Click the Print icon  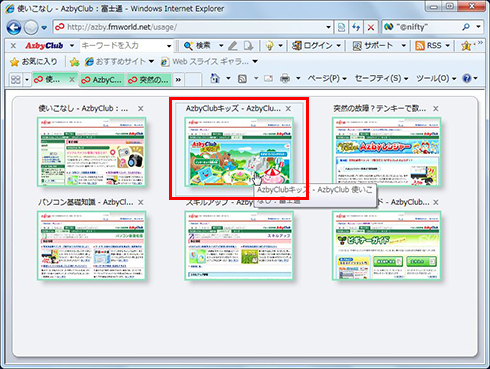pyautogui.click(x=285, y=79)
